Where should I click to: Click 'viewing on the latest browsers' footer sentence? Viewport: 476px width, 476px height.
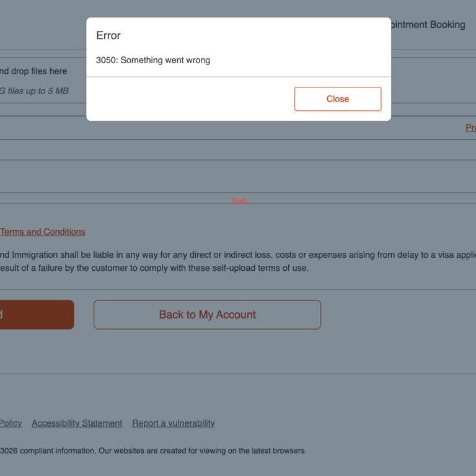pos(248,451)
